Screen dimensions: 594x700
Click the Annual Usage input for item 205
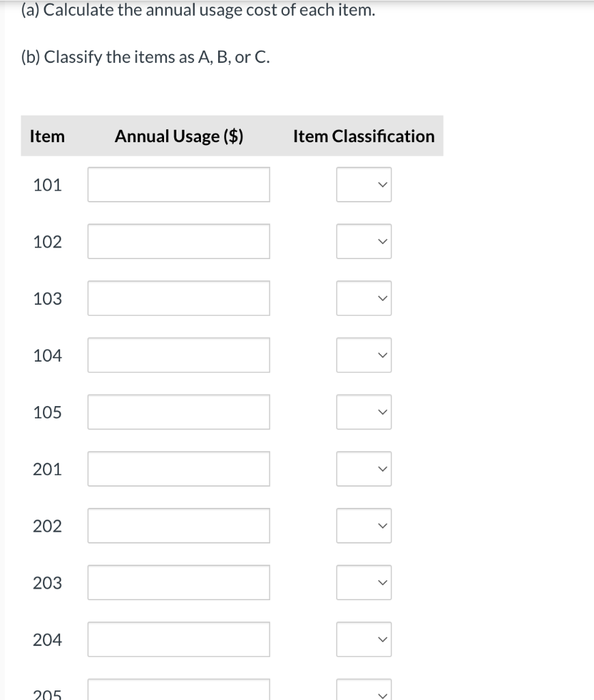click(x=178, y=692)
